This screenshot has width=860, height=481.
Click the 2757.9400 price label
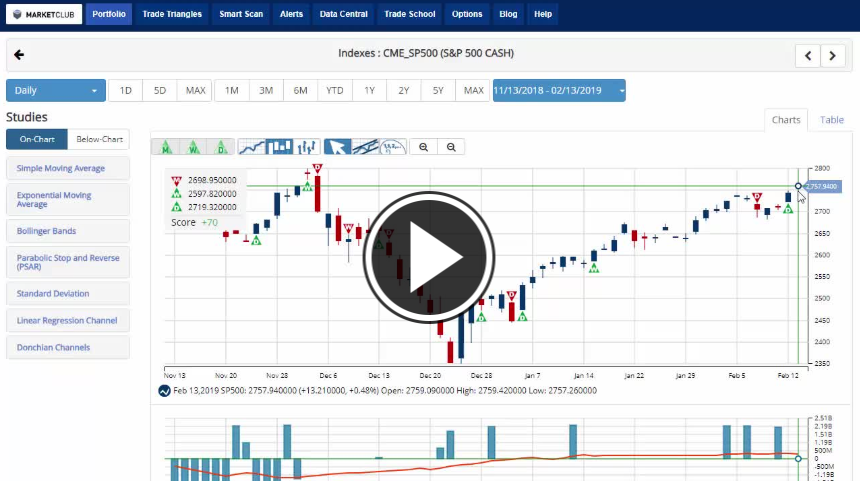822,187
